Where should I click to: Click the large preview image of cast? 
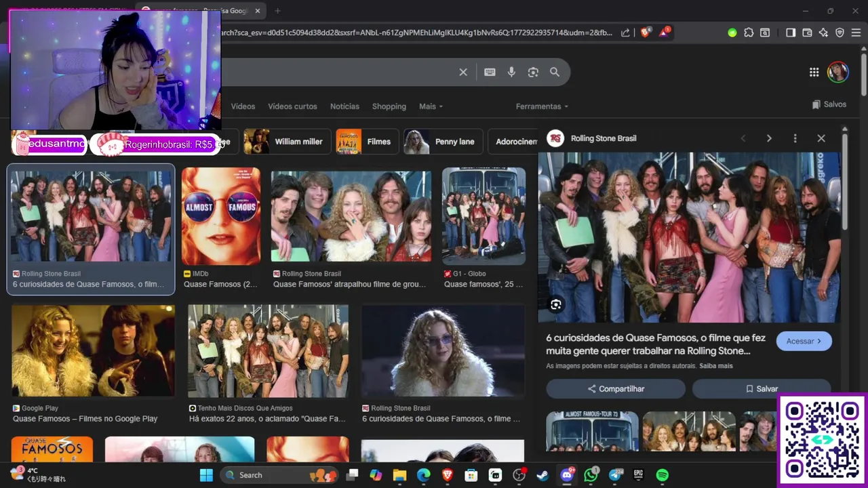click(689, 237)
